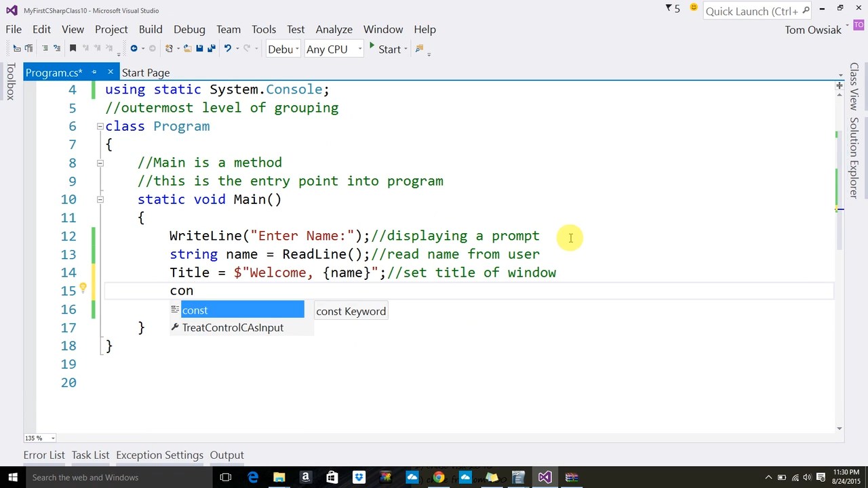This screenshot has width=868, height=488.
Task: Click the Save All toolbar icon
Action: point(212,49)
